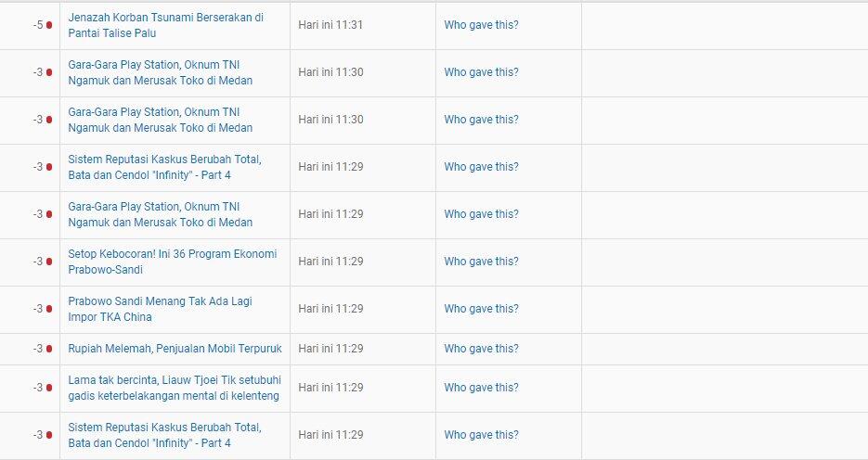This screenshot has width=868, height=460.
Task: Click 'Who gave this?' for Setop Kebocoran row
Action: click(481, 262)
